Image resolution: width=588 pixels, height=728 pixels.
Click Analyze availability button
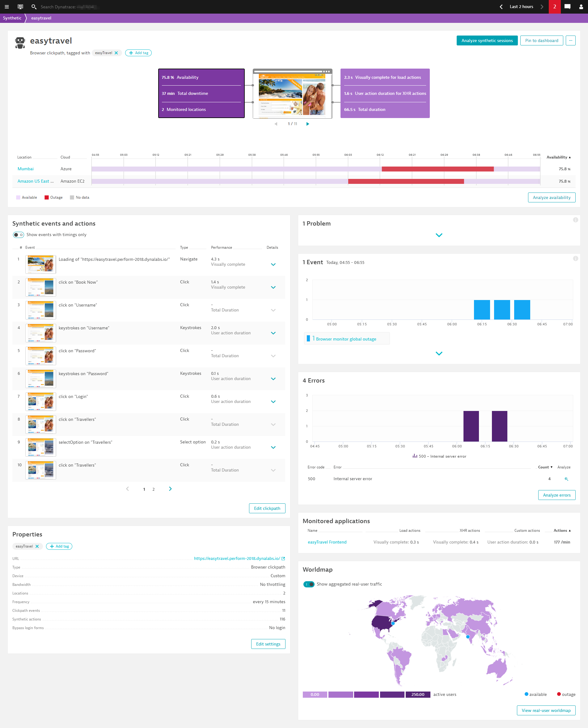point(552,197)
